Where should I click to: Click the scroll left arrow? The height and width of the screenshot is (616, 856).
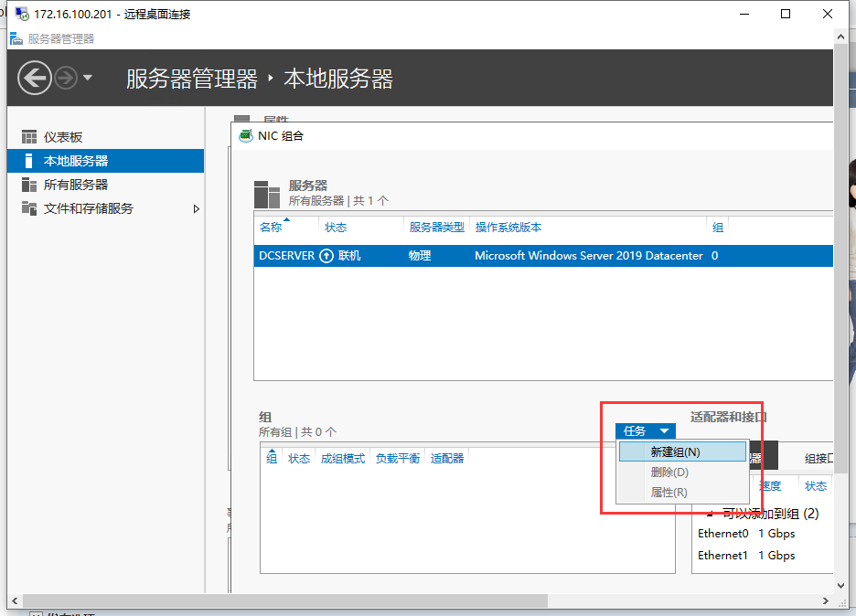click(15, 600)
